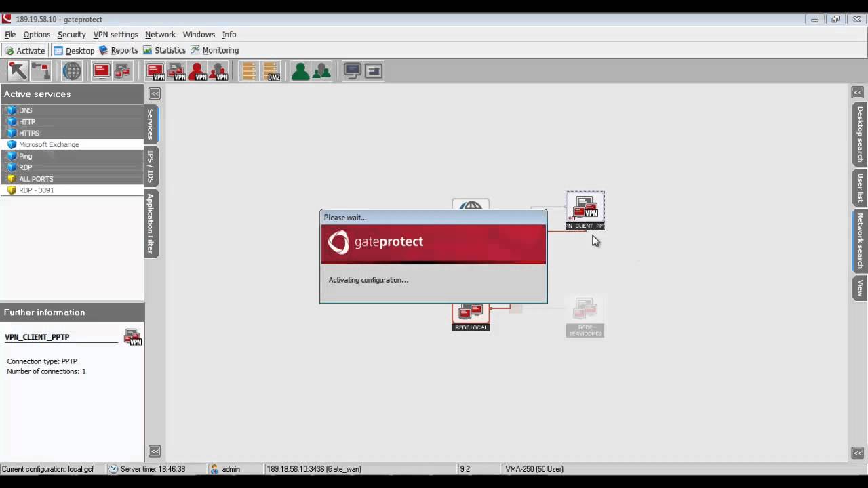Open the Statistics view
Screen dimensions: 868x488
(x=164, y=51)
